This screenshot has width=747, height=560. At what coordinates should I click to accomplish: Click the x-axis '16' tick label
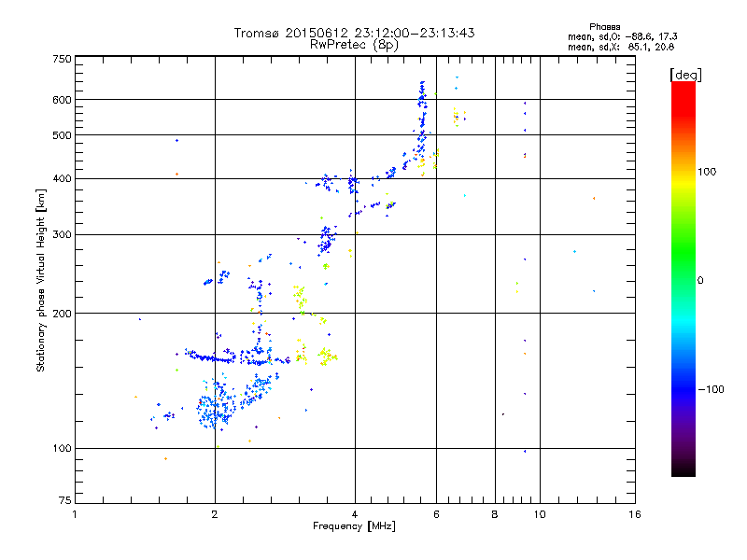click(635, 514)
